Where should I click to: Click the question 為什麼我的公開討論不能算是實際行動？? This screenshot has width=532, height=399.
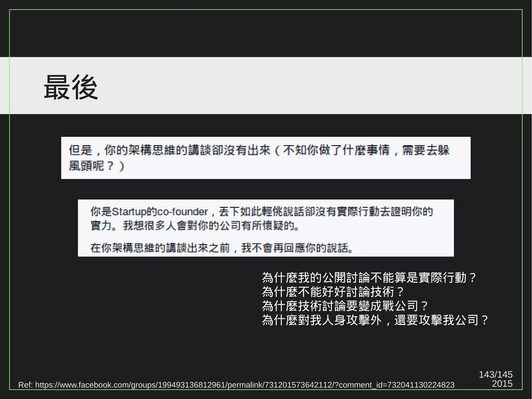tap(369, 278)
